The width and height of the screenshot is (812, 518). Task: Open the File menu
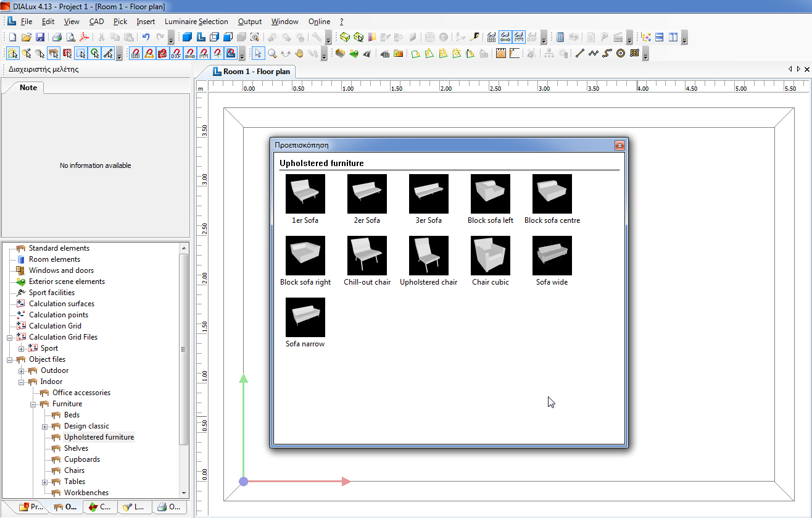pyautogui.click(x=26, y=21)
